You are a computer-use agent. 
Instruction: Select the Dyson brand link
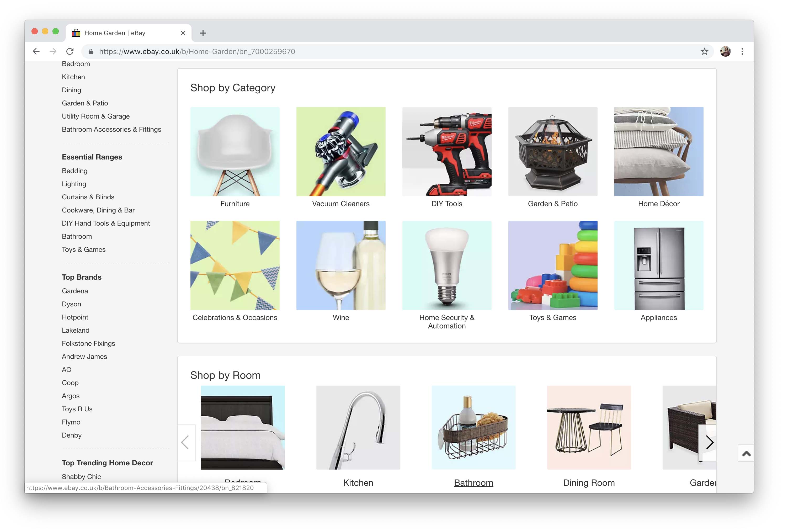coord(72,304)
